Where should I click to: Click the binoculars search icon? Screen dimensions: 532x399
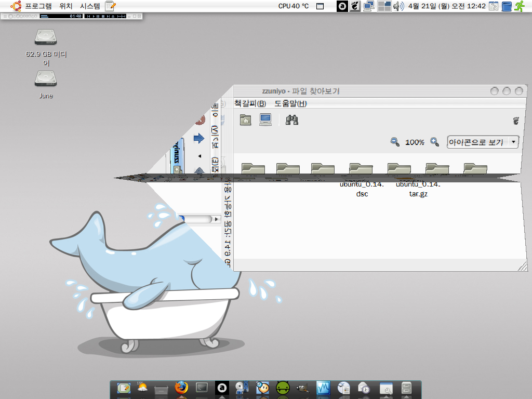(x=292, y=120)
